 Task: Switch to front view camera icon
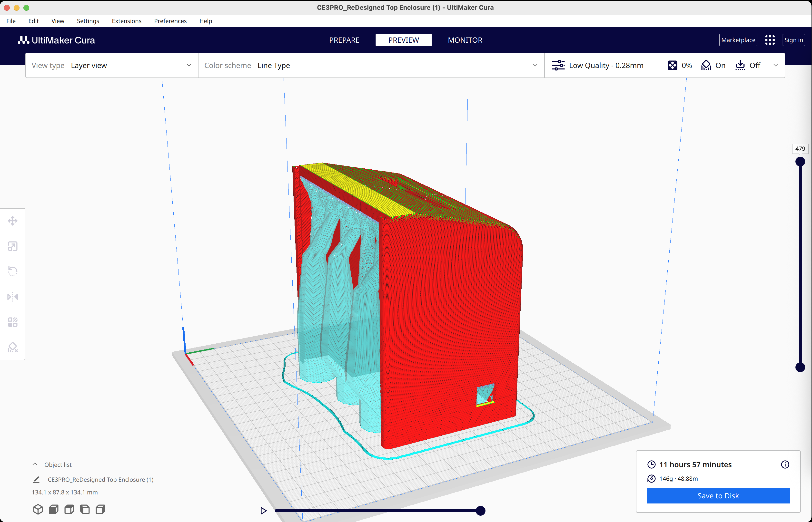coord(54,509)
